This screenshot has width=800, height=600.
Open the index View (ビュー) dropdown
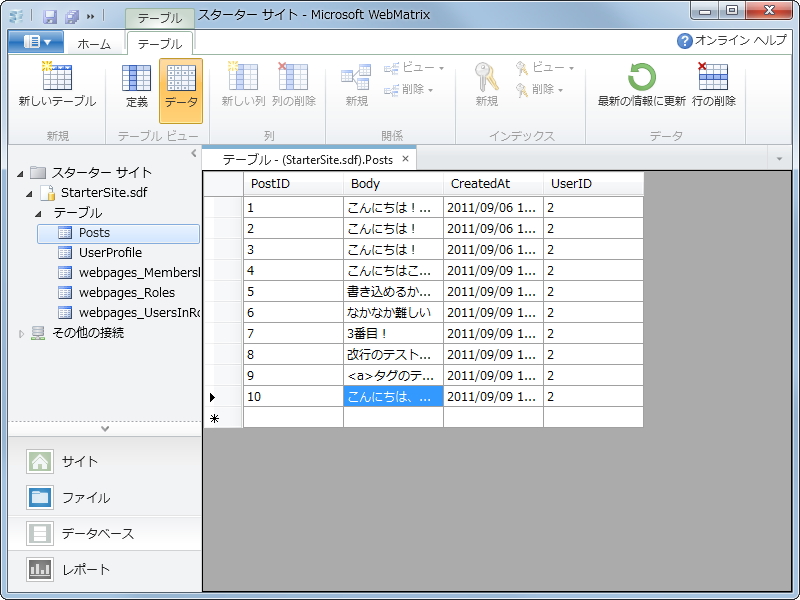[x=545, y=67]
